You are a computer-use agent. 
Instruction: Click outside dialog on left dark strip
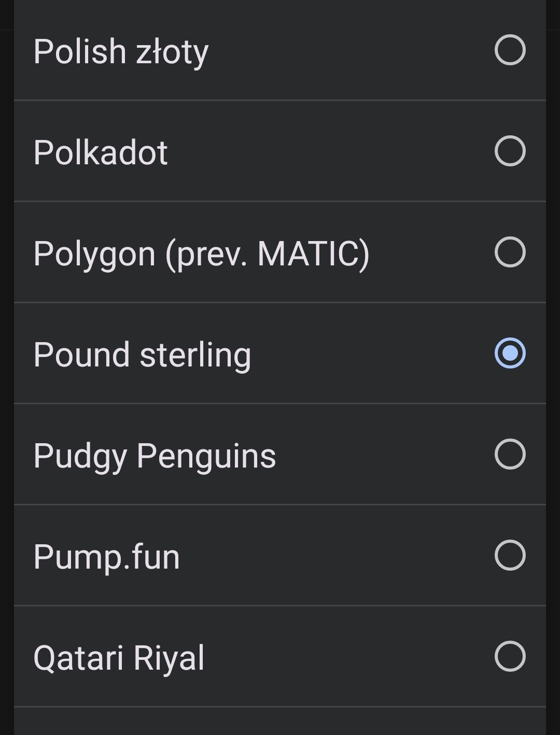point(6,363)
